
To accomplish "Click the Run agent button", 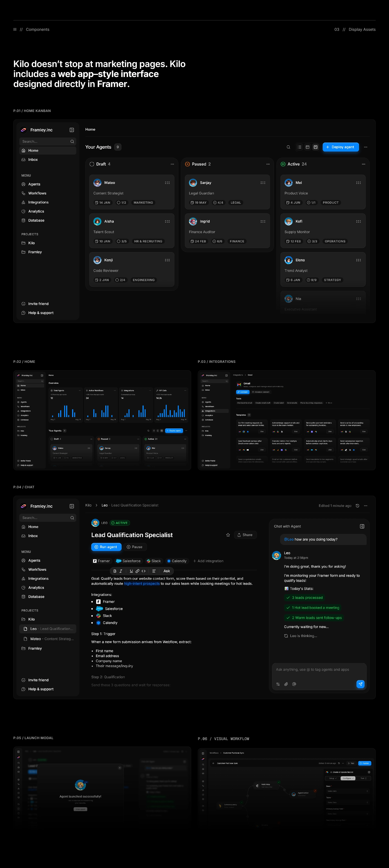I will click(106, 547).
